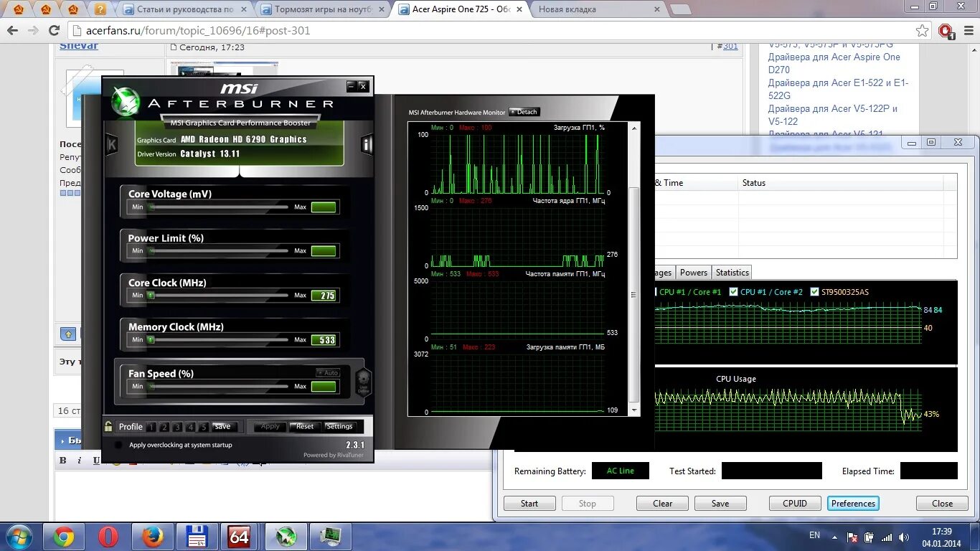The height and width of the screenshot is (551, 980).
Task: Open the AIDA64 taskbar icon
Action: (240, 537)
